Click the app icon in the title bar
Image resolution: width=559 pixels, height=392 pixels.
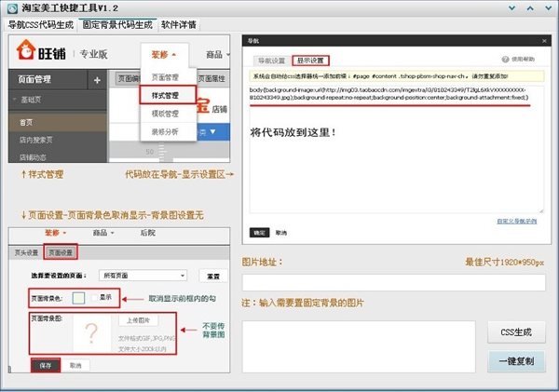tap(12, 7)
